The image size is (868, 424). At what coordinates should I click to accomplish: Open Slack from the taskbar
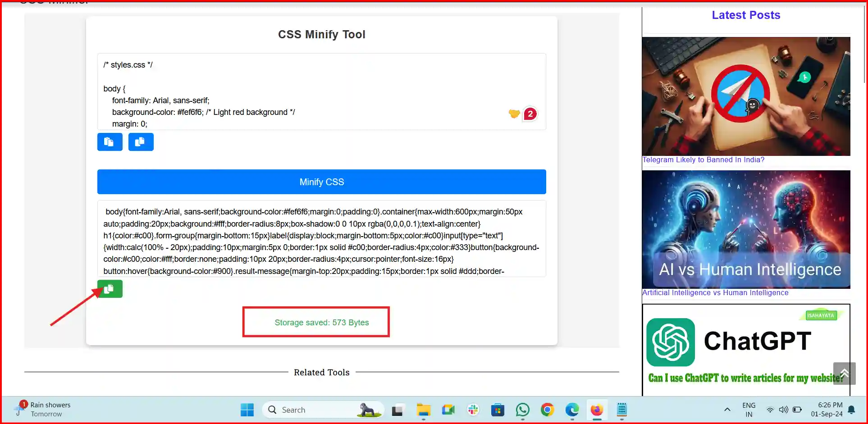point(472,410)
